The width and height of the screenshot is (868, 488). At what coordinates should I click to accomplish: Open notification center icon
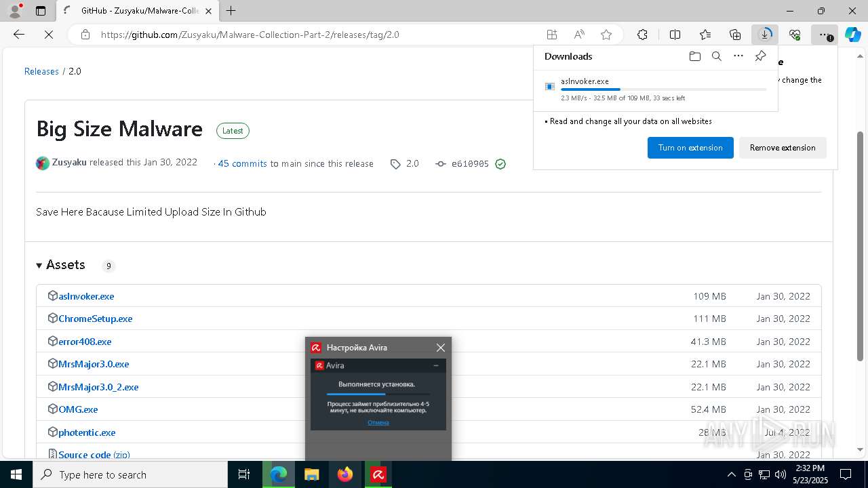click(846, 474)
